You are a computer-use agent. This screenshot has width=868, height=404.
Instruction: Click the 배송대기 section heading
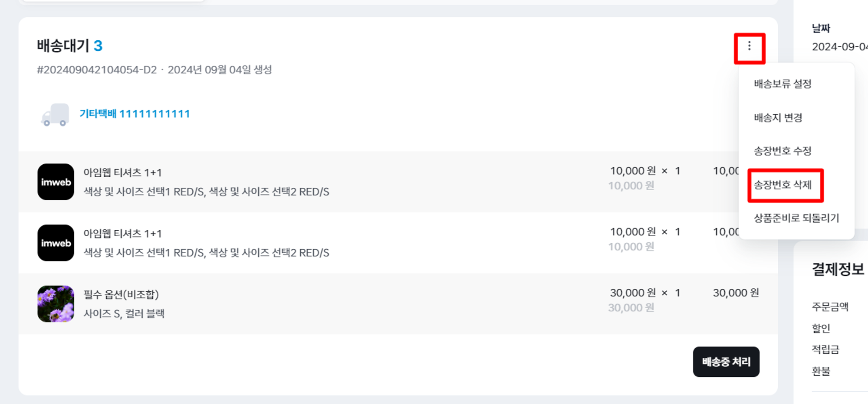[x=63, y=46]
